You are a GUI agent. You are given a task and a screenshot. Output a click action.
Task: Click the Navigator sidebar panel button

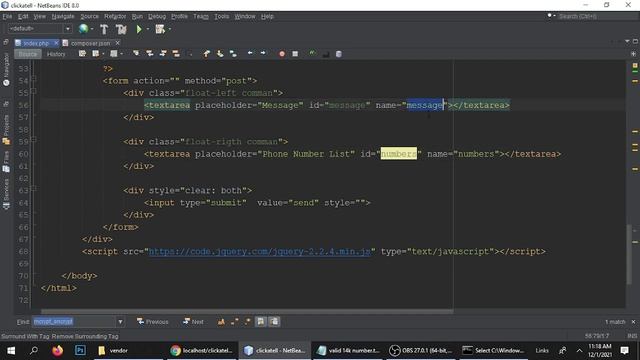pos(6,69)
